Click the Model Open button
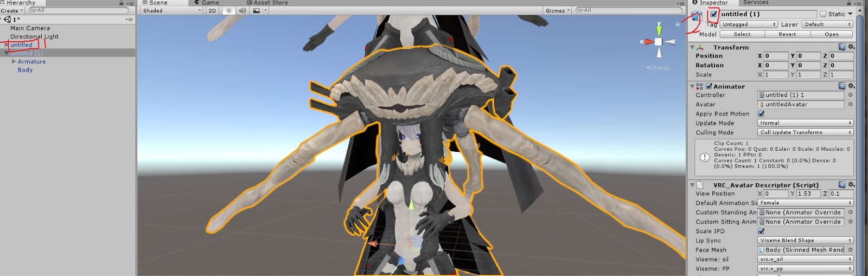 coord(832,34)
